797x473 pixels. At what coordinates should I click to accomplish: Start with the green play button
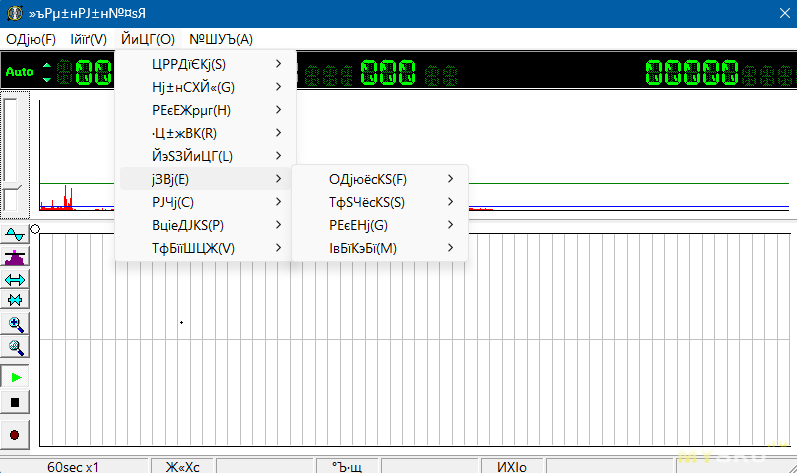15,377
